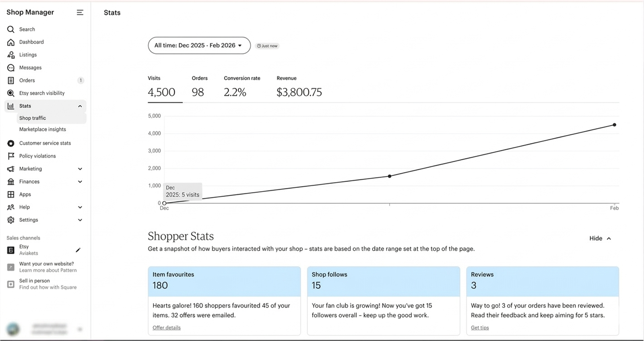Expand the Marketing section chevron
The image size is (644, 341).
[80, 169]
